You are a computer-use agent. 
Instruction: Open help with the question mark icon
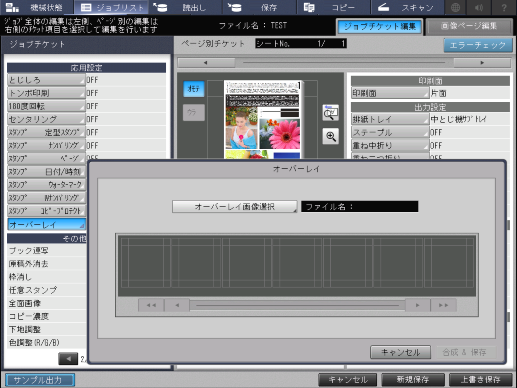(x=504, y=7)
